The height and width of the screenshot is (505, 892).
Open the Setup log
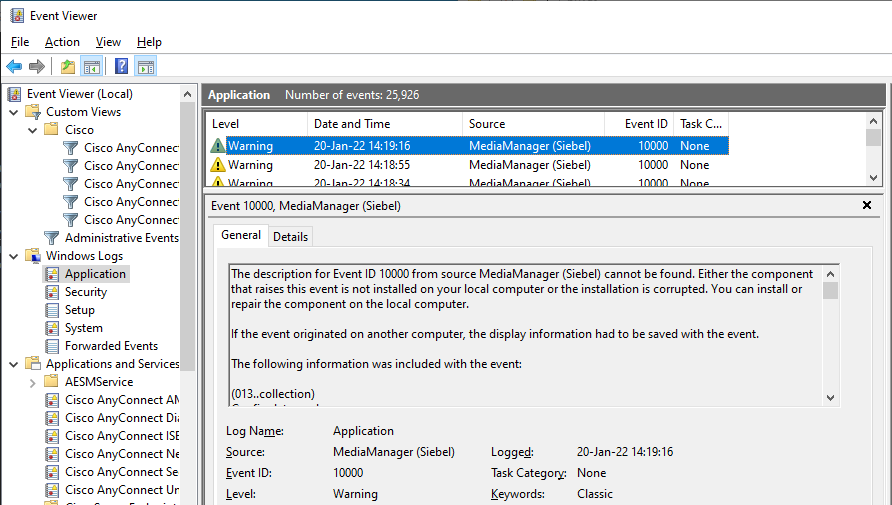[80, 310]
